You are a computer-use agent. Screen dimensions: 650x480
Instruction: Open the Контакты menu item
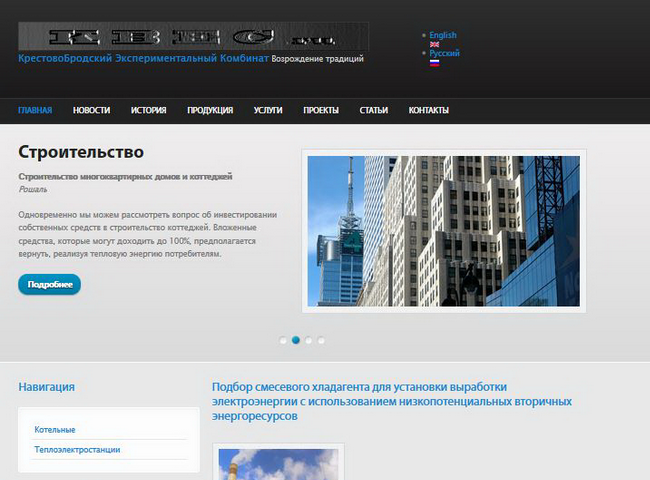(x=429, y=110)
